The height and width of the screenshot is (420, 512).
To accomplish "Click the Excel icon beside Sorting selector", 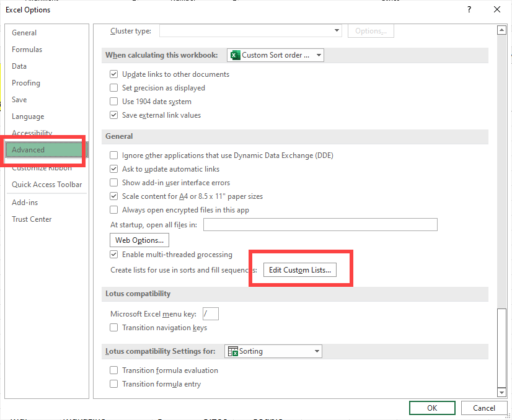I will click(x=234, y=351).
